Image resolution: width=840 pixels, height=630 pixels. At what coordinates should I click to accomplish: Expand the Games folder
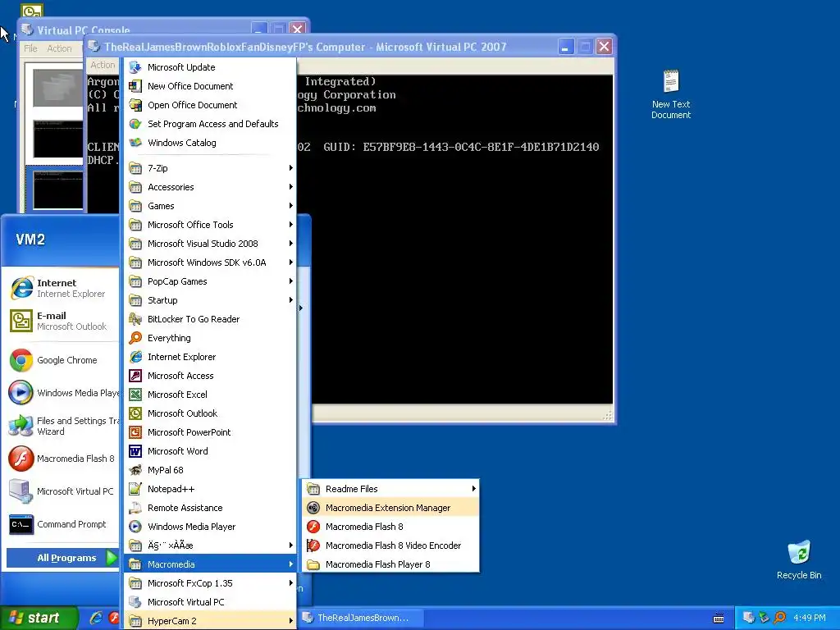tap(210, 206)
